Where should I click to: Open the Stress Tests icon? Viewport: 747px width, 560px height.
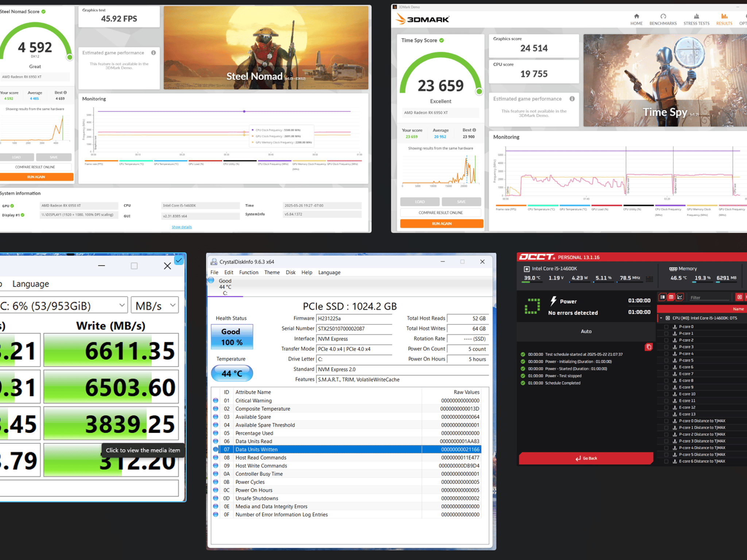pyautogui.click(x=696, y=16)
